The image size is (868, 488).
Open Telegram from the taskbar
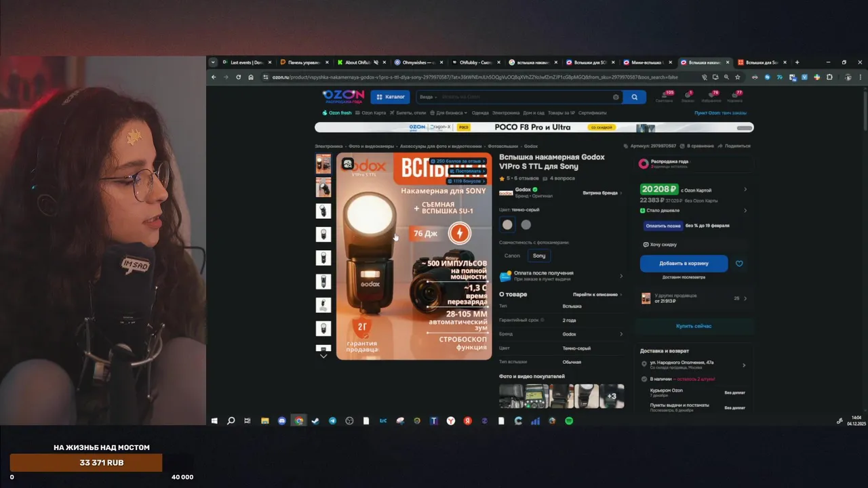coord(332,421)
